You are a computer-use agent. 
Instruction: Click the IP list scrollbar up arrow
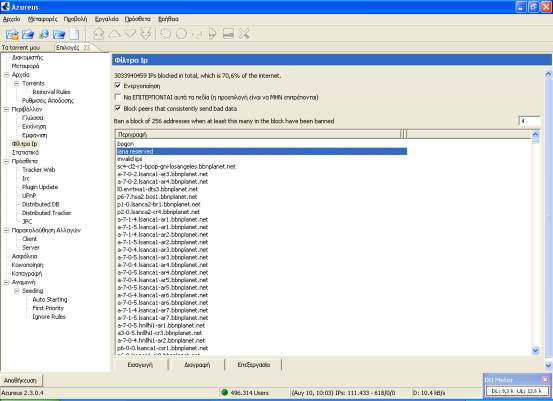(x=535, y=134)
